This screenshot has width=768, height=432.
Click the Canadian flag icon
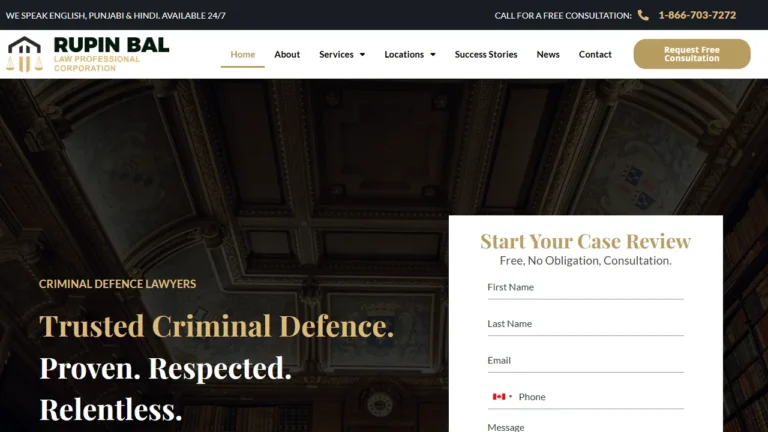pyautogui.click(x=499, y=397)
